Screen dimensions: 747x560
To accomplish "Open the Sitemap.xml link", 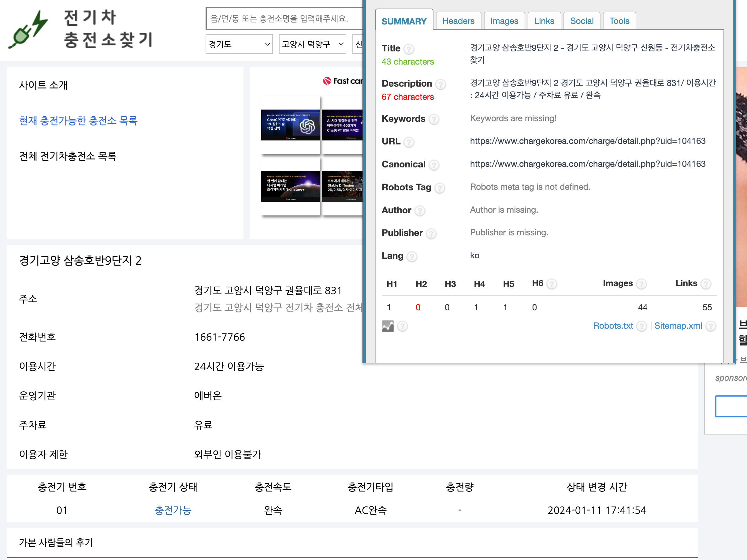I will click(x=678, y=326).
